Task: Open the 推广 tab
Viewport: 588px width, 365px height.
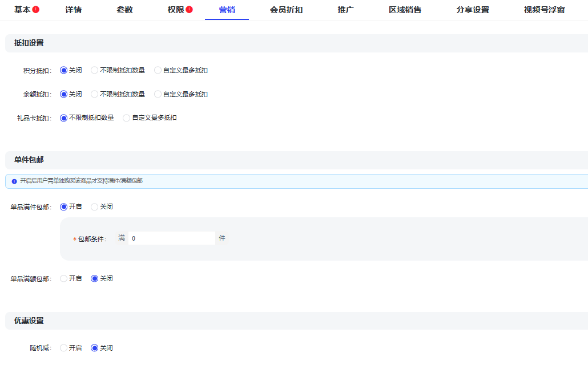Action: coord(345,10)
